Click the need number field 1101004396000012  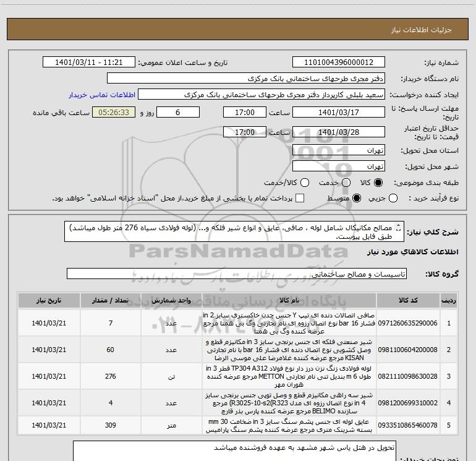(x=339, y=62)
